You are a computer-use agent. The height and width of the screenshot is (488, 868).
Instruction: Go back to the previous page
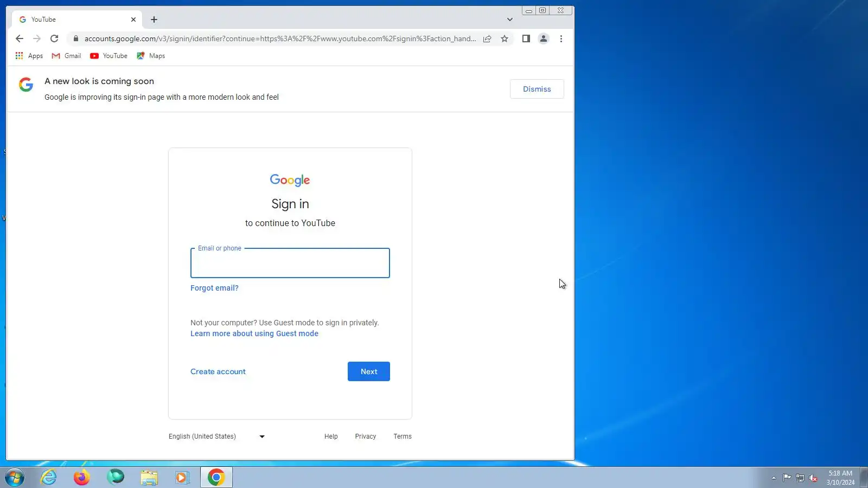pyautogui.click(x=20, y=38)
